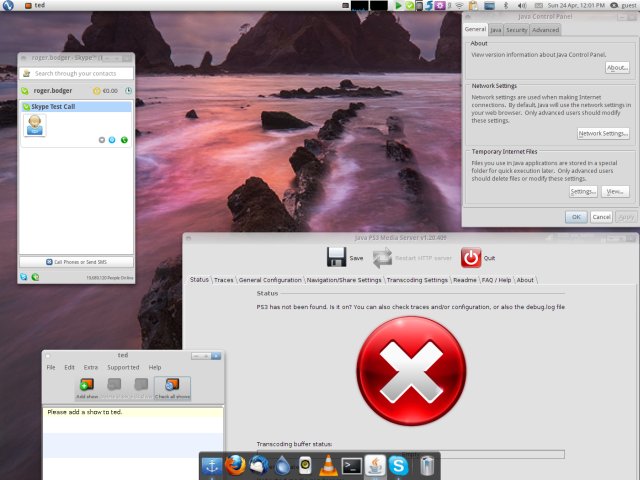The image size is (640, 480).
Task: Open the Transcoding Settings tab
Action: click(417, 280)
